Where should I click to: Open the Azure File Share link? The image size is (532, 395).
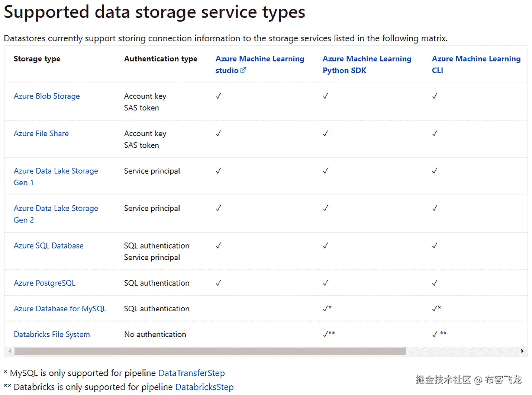click(41, 134)
